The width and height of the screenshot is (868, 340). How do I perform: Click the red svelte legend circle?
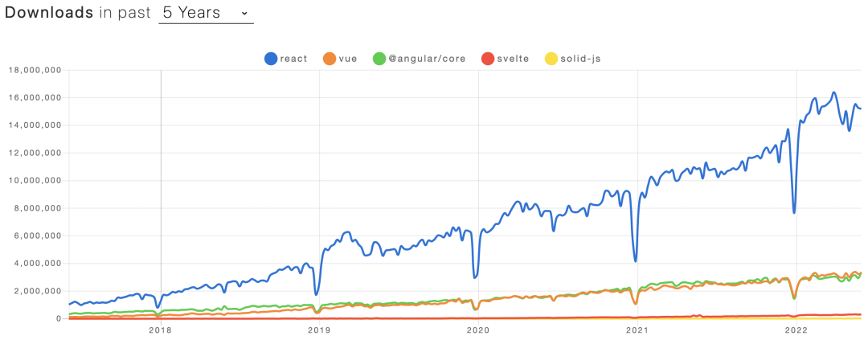point(486,58)
